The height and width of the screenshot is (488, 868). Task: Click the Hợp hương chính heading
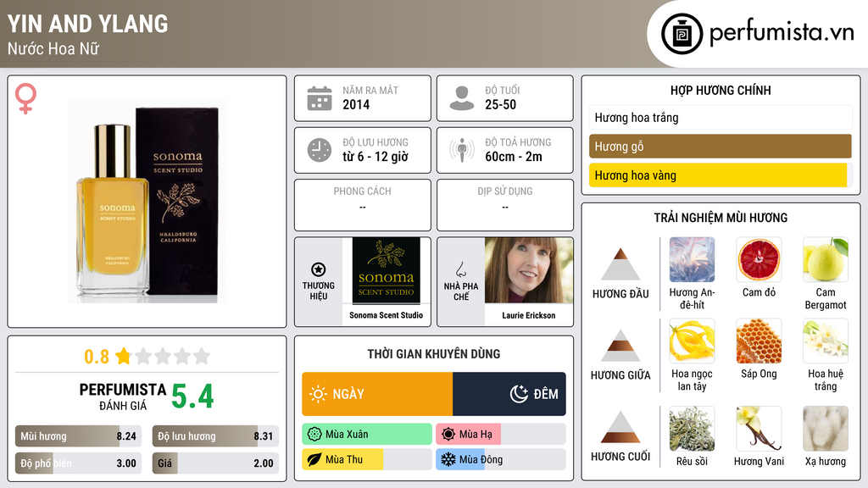pyautogui.click(x=721, y=90)
